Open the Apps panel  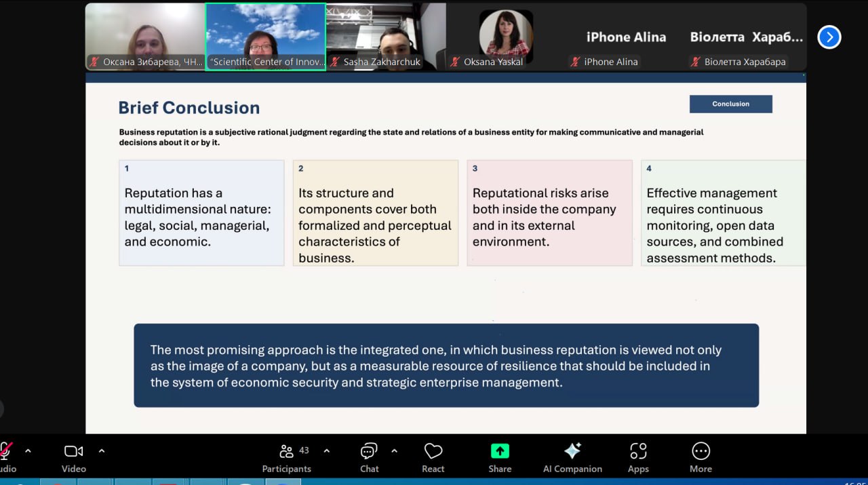pos(638,458)
